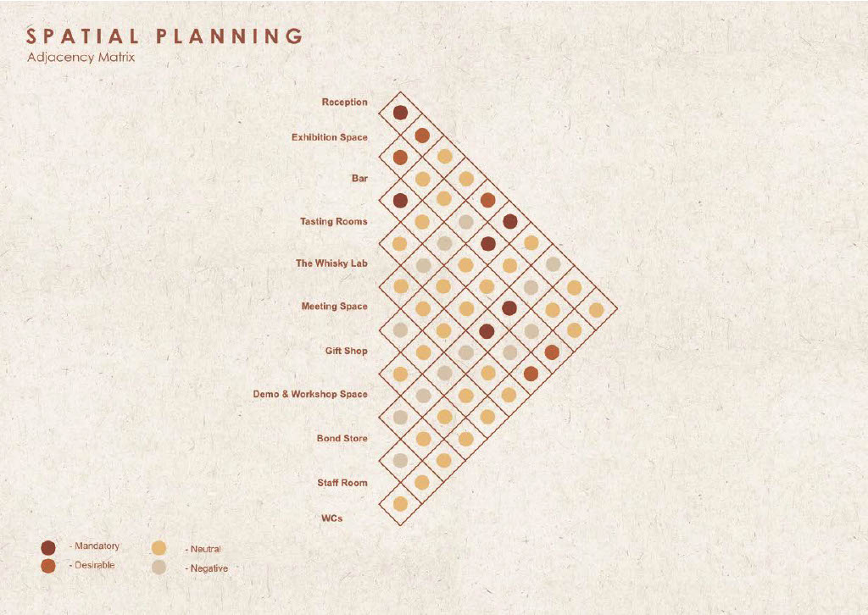Viewport: 868px width, 615px height.
Task: Click the Meeting Space label
Action: (334, 306)
